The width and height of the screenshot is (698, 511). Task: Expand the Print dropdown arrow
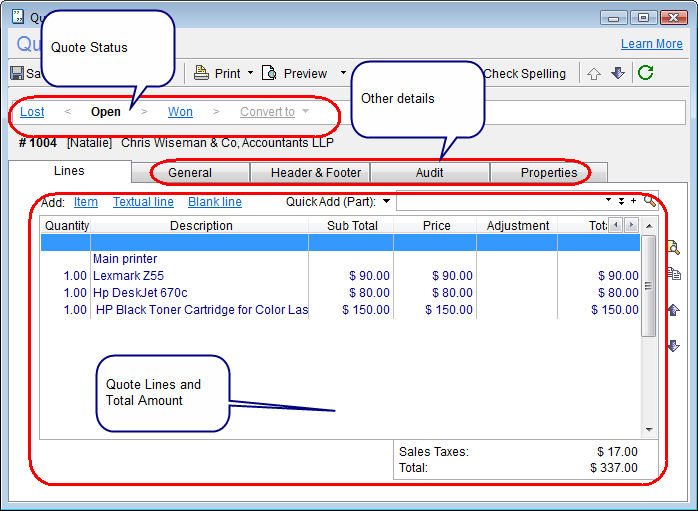[x=250, y=73]
